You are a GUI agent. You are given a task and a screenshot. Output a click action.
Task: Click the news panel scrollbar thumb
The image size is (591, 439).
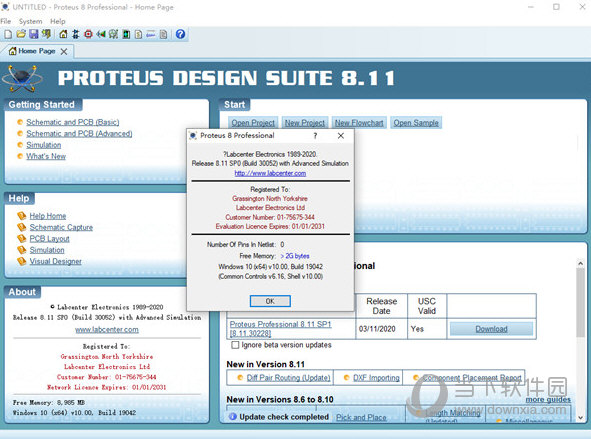point(580,302)
